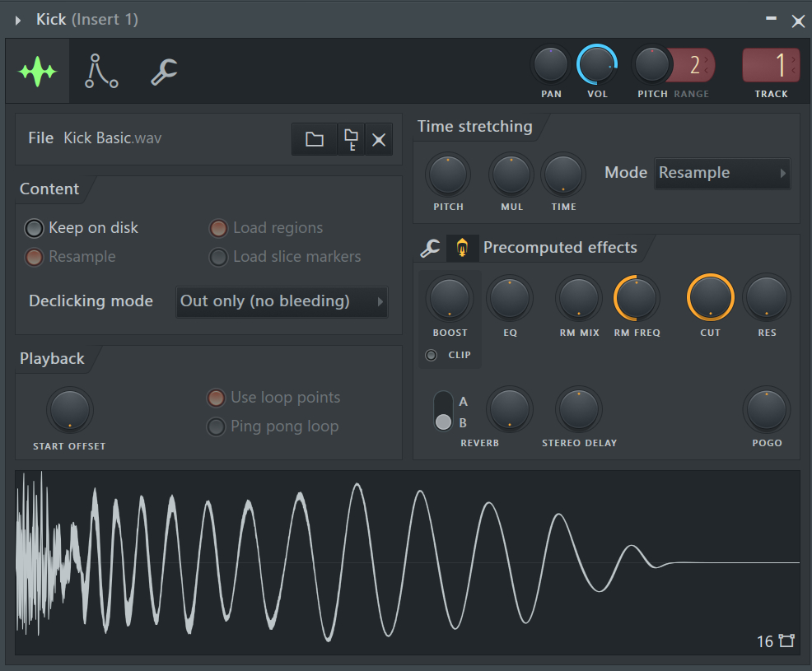812x671 pixels.
Task: Open the channel menu arrow beside Kick
Action: click(x=18, y=20)
